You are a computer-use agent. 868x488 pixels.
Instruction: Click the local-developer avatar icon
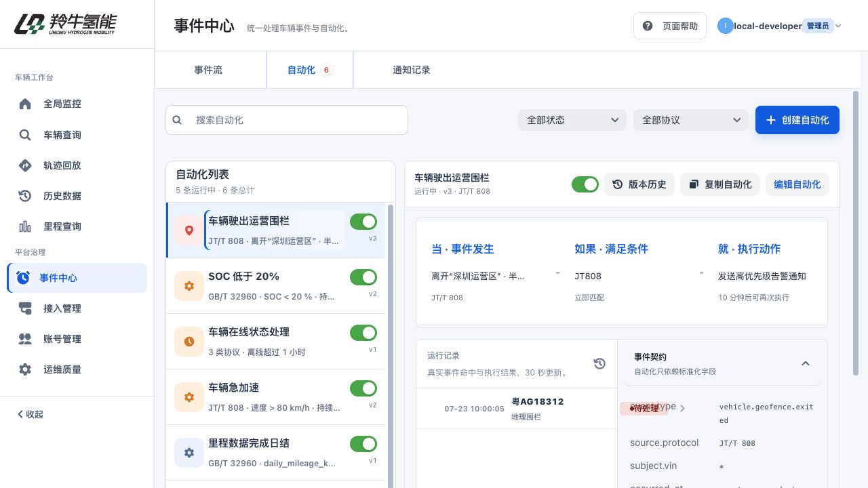point(725,26)
